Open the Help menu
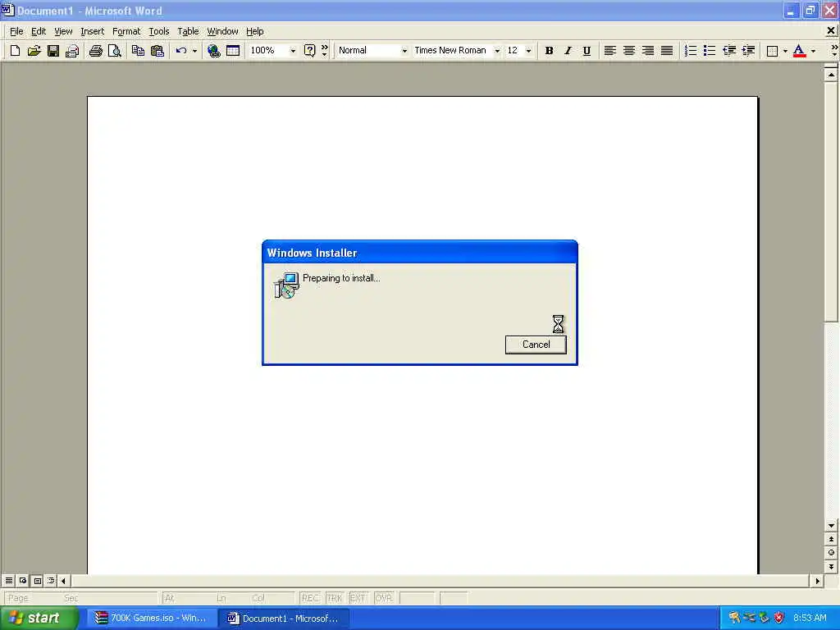840x630 pixels. tap(255, 32)
